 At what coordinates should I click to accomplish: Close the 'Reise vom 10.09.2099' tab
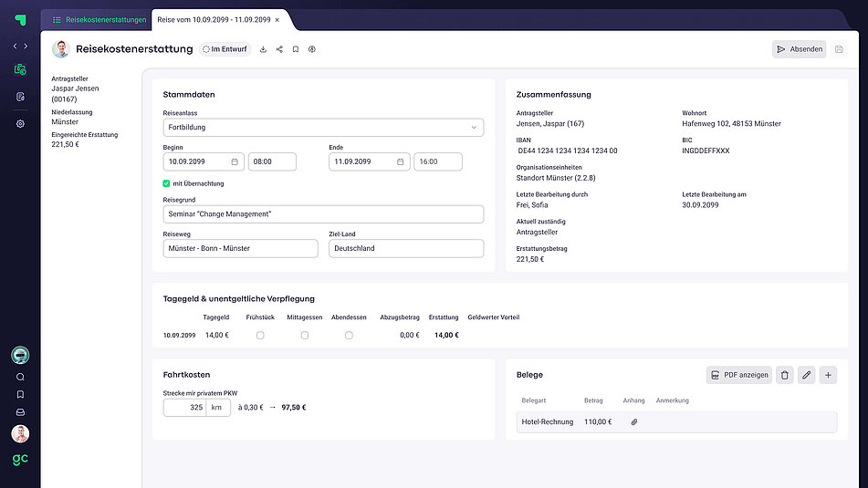click(277, 19)
